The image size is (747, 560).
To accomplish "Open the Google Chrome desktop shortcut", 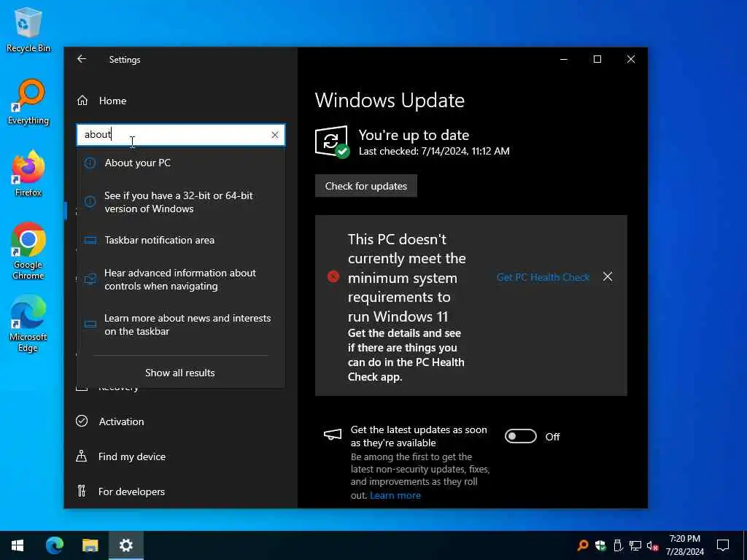I will click(28, 251).
